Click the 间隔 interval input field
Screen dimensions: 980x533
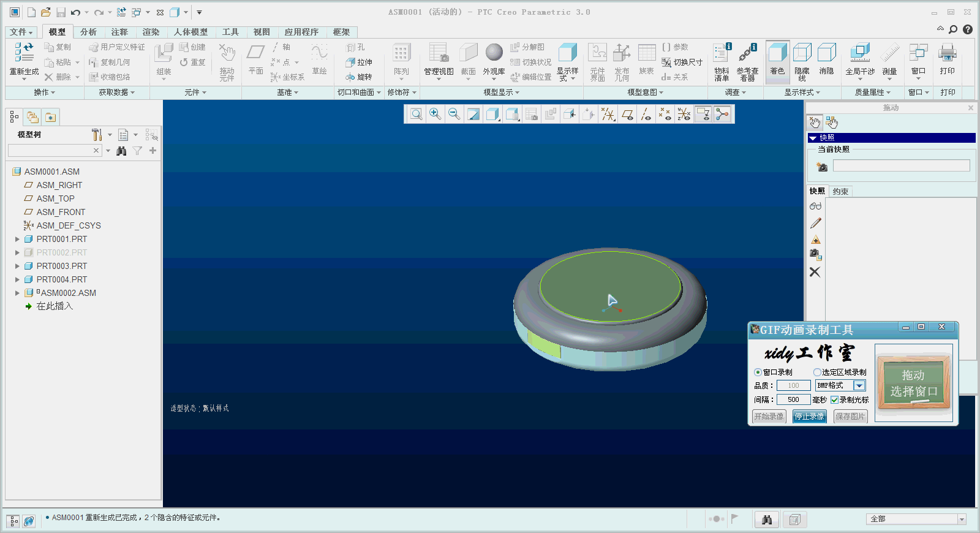[x=794, y=399]
